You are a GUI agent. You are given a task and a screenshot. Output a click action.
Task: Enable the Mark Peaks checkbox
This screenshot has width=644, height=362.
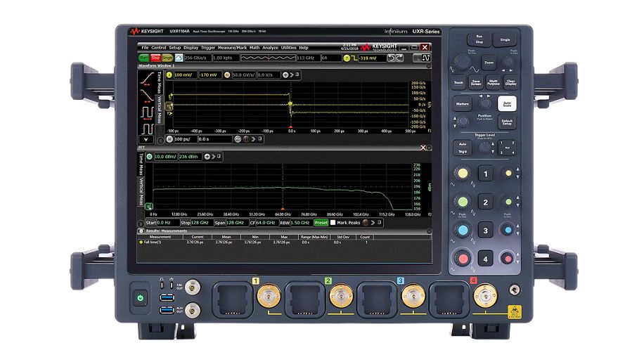(x=333, y=222)
